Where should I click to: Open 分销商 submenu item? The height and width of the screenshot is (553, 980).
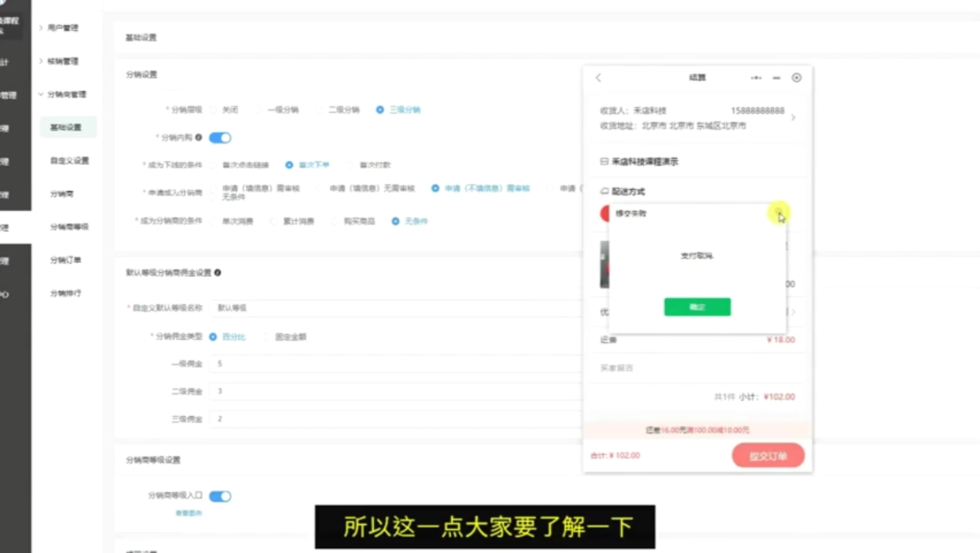(x=62, y=194)
